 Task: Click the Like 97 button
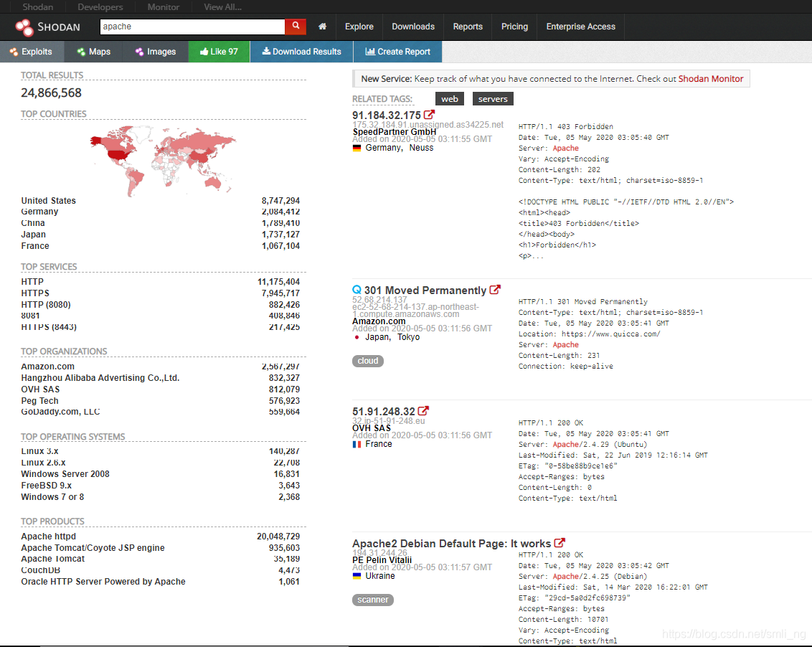point(219,51)
